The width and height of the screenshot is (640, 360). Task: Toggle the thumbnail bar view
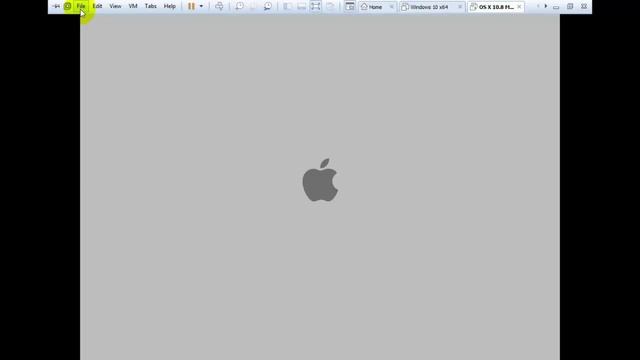pos(302,6)
